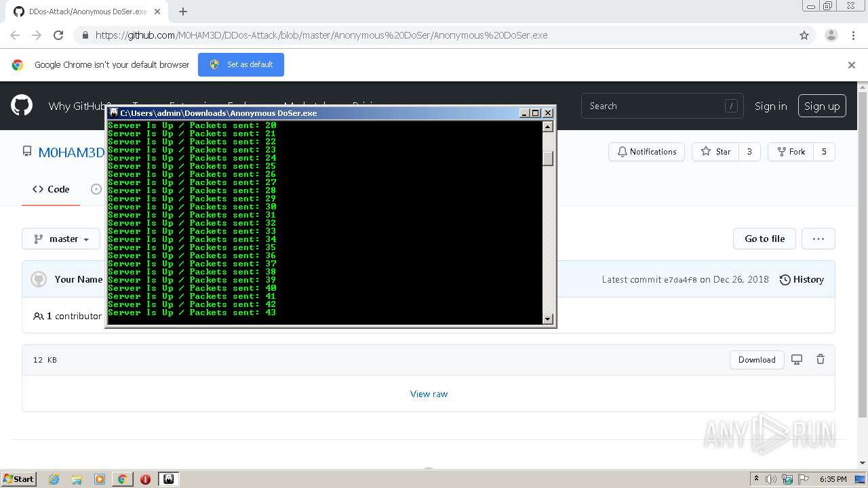The height and width of the screenshot is (488, 868).
Task: Switch to the Code tab
Action: [x=51, y=189]
